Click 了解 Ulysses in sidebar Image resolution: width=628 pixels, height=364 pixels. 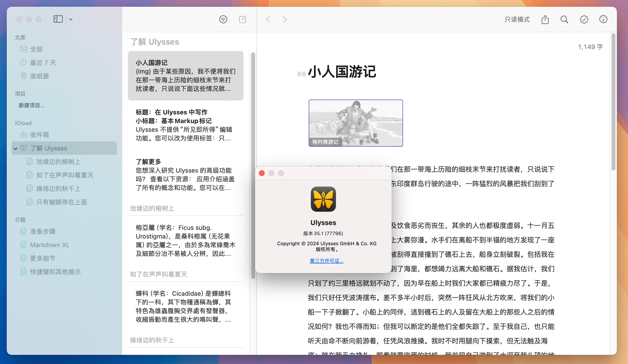[x=49, y=148]
